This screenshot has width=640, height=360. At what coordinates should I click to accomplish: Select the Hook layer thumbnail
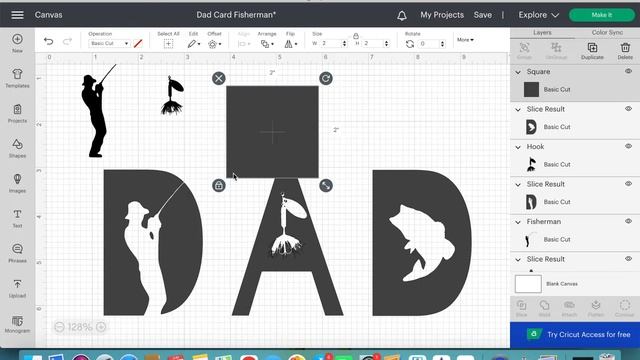tap(531, 164)
